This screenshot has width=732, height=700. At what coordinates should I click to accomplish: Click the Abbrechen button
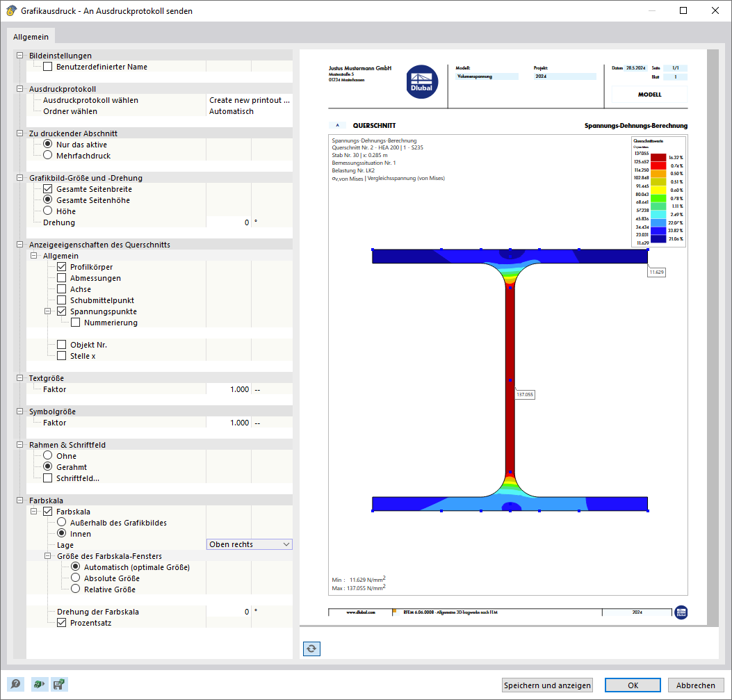pyautogui.click(x=696, y=685)
